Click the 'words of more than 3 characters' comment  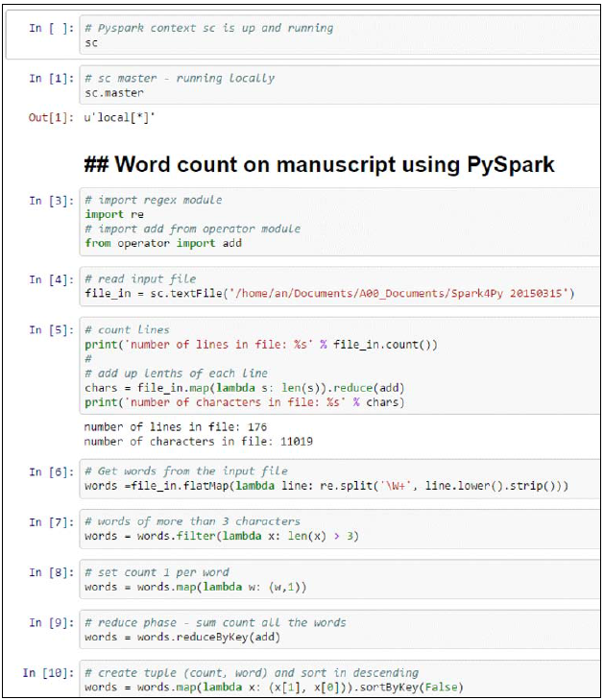pos(192,521)
